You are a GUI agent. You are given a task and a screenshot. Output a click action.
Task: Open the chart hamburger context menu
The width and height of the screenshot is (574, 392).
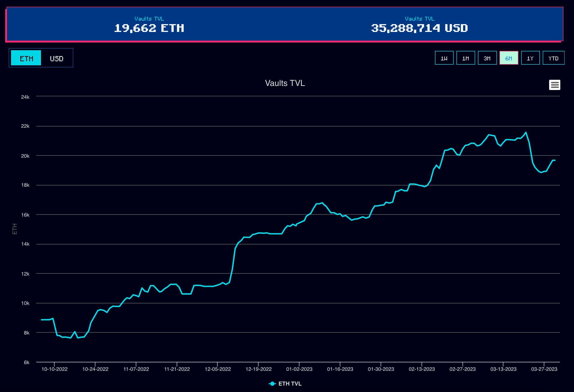point(554,85)
